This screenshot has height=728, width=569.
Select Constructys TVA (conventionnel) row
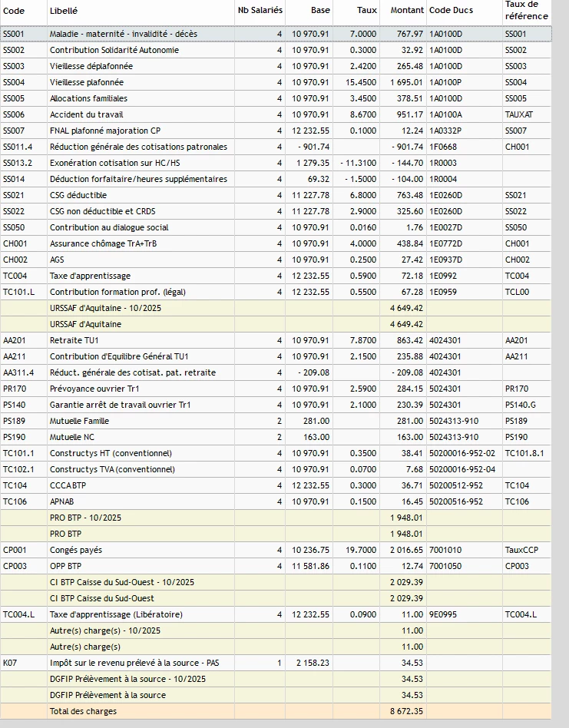coord(276,469)
